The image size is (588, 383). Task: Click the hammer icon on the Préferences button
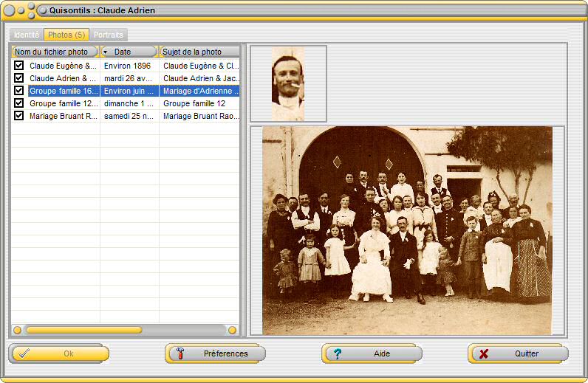click(x=180, y=353)
